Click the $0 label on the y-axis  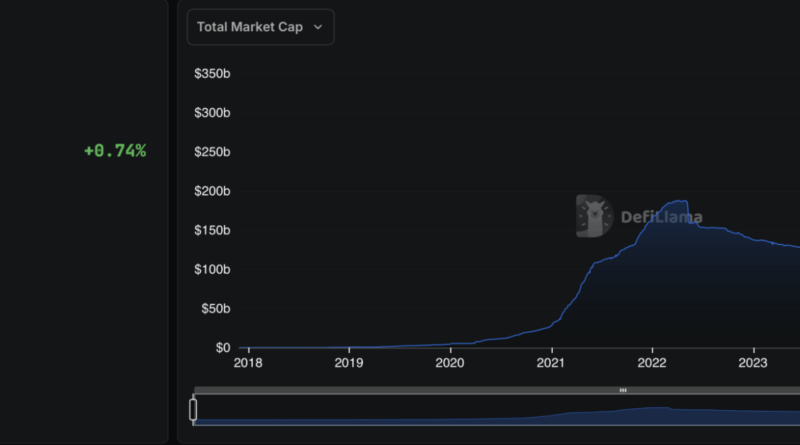pos(222,347)
